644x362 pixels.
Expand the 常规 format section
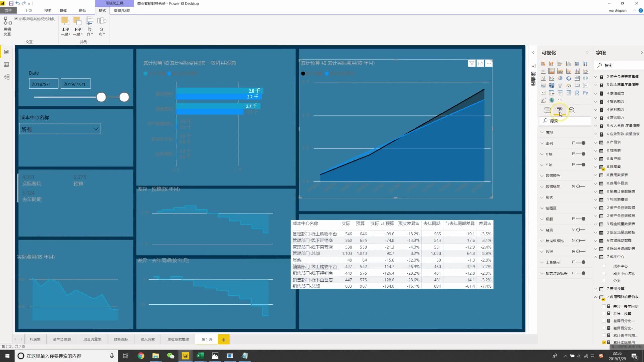pyautogui.click(x=542, y=132)
